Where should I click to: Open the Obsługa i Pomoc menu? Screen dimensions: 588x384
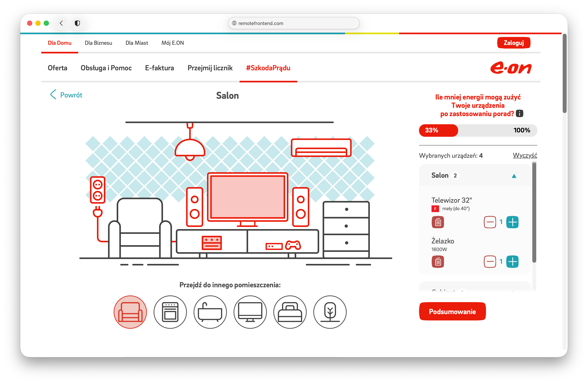tap(106, 68)
